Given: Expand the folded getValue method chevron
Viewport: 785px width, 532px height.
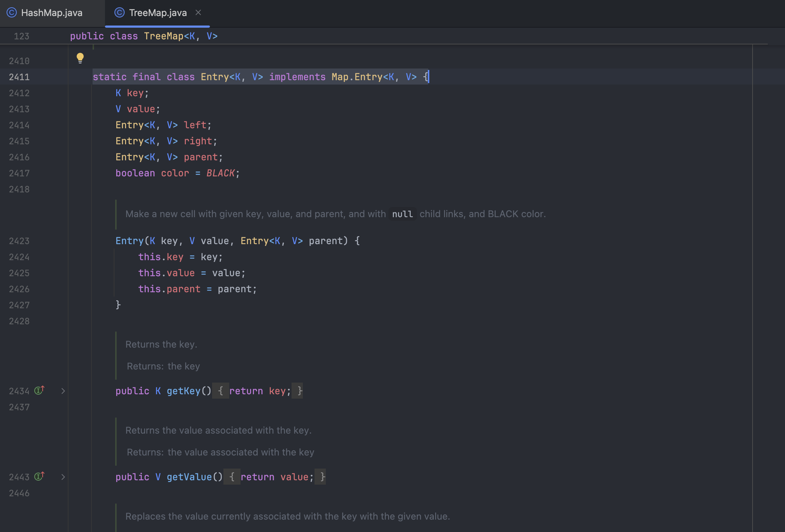Looking at the screenshot, I should point(63,477).
